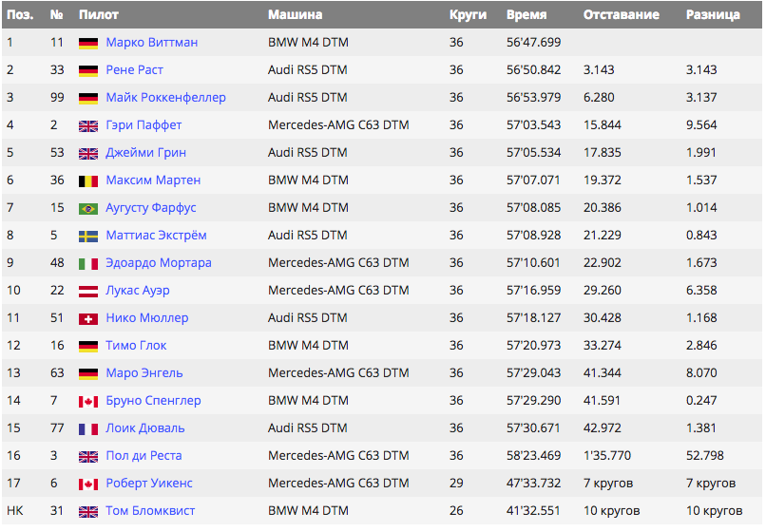Click the Austrian flag beside Лукас Ауэр

pos(88,291)
